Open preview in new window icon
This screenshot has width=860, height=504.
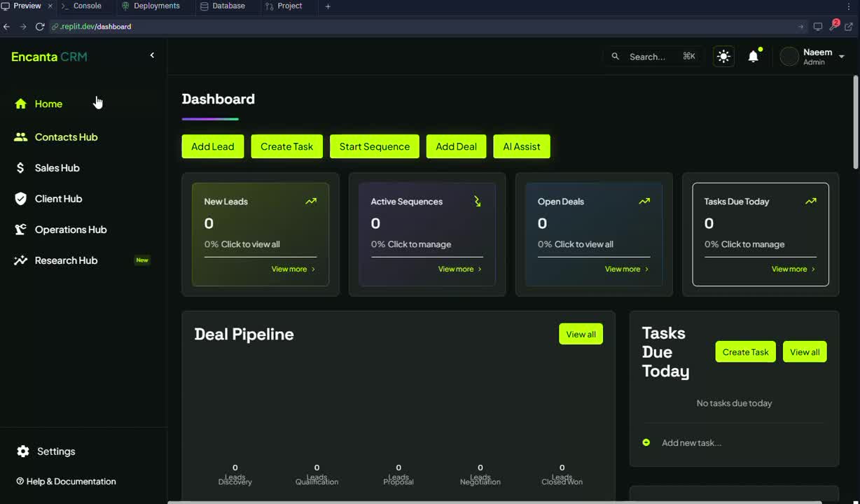[849, 27]
